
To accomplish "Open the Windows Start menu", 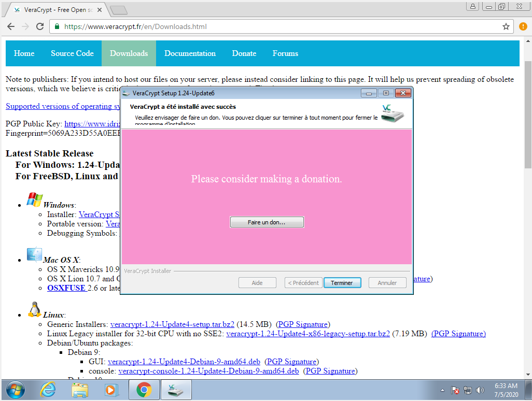I will tap(15, 390).
